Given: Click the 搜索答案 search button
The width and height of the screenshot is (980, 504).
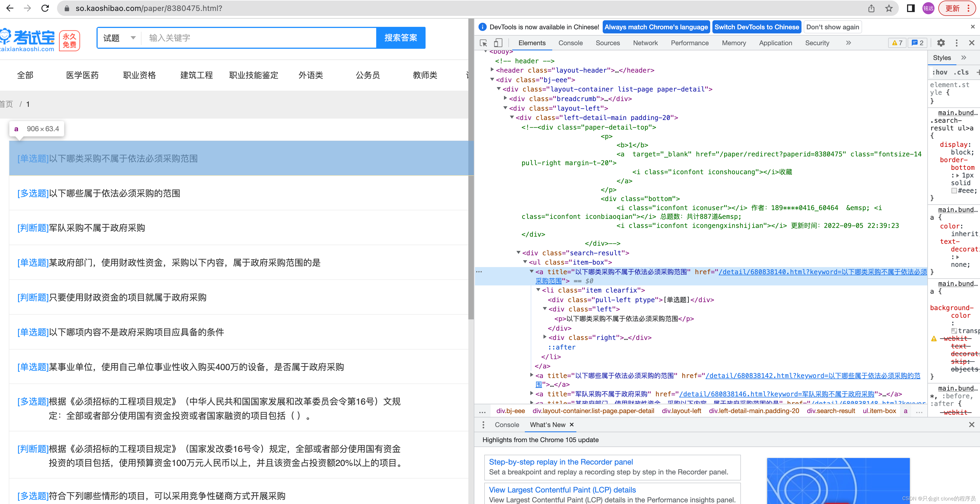Looking at the screenshot, I should 400,38.
